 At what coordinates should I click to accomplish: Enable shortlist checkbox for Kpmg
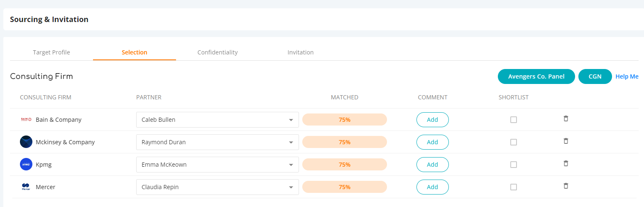click(x=514, y=165)
